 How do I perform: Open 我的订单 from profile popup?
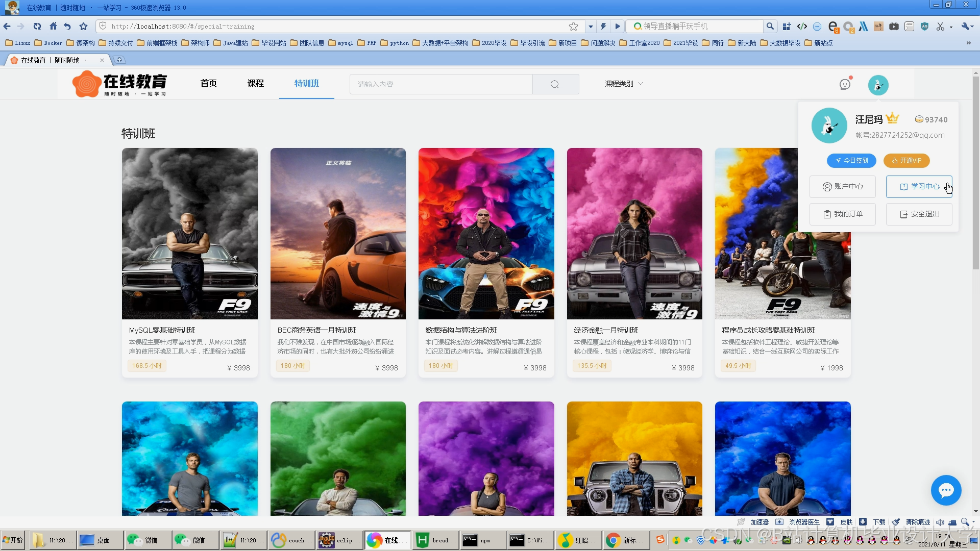point(843,214)
